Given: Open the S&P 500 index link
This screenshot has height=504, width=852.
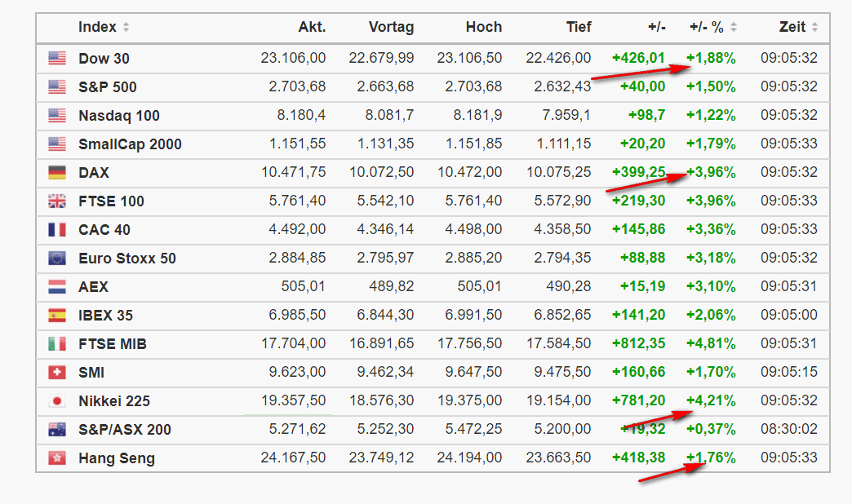Looking at the screenshot, I should tap(108, 86).
